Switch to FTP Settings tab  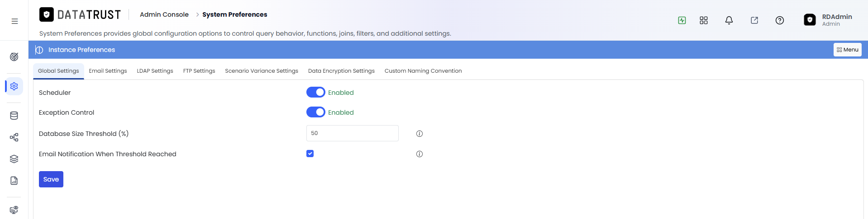pyautogui.click(x=199, y=71)
